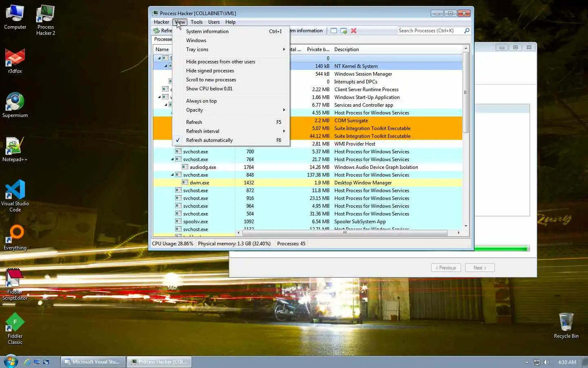Screen dimensions: 588x368
Task: Select the Visual Studio Code desktop icon
Action: pos(15,196)
